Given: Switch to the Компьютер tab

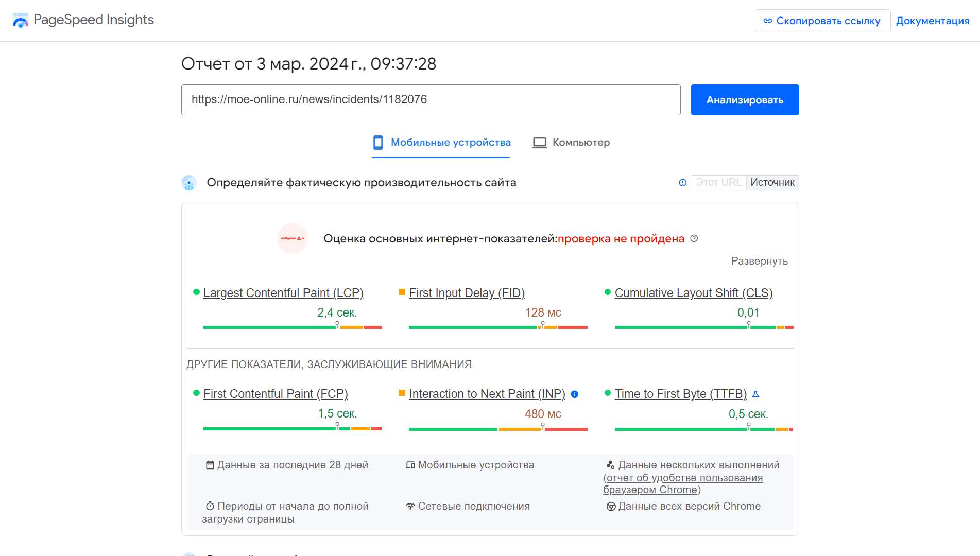Looking at the screenshot, I should tap(571, 143).
